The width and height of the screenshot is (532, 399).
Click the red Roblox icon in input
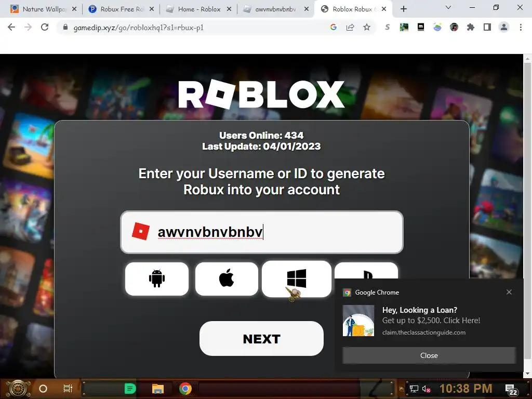[x=140, y=231]
